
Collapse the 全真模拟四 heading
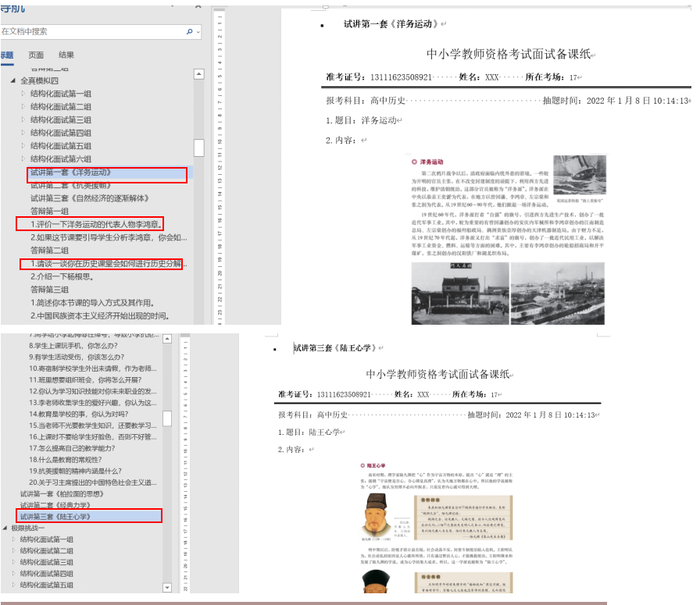tap(12, 81)
